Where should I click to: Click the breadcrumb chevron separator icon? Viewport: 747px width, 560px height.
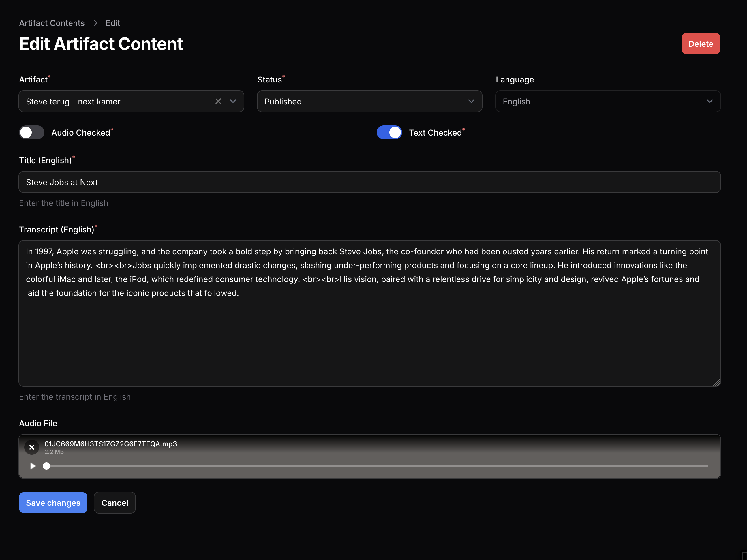[x=95, y=23]
